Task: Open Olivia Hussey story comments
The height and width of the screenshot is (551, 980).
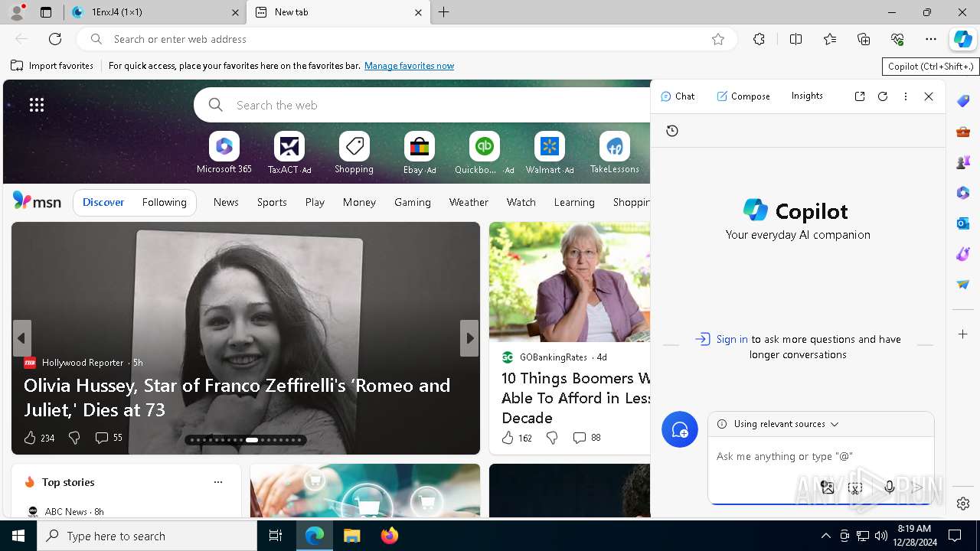Action: tap(108, 438)
